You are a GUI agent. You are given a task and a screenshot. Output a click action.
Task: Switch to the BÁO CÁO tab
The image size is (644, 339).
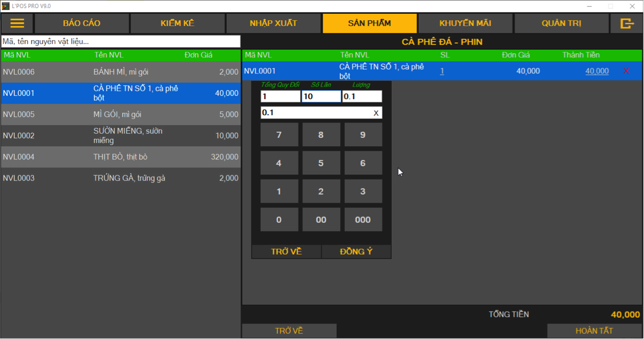[81, 24]
